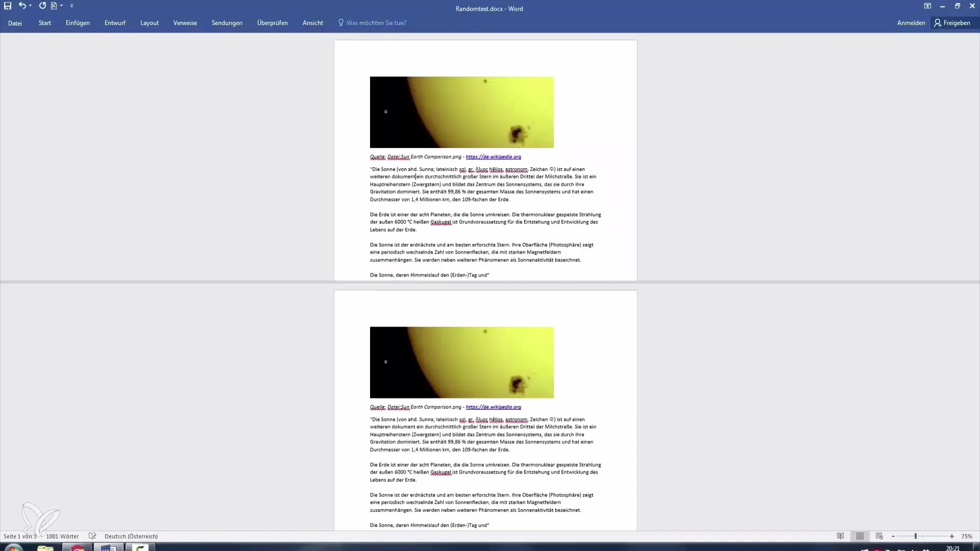
Task: Open the Layout ribbon tab
Action: click(150, 23)
